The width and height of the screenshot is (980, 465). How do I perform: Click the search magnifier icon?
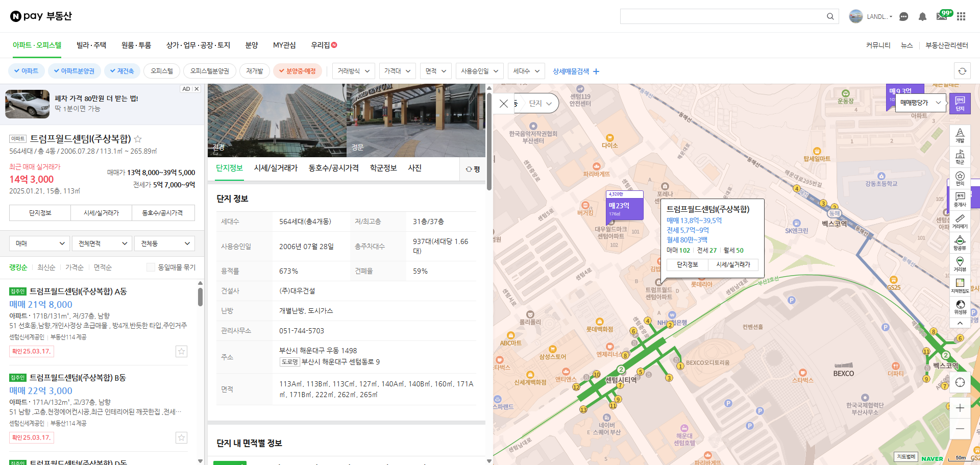tap(830, 16)
